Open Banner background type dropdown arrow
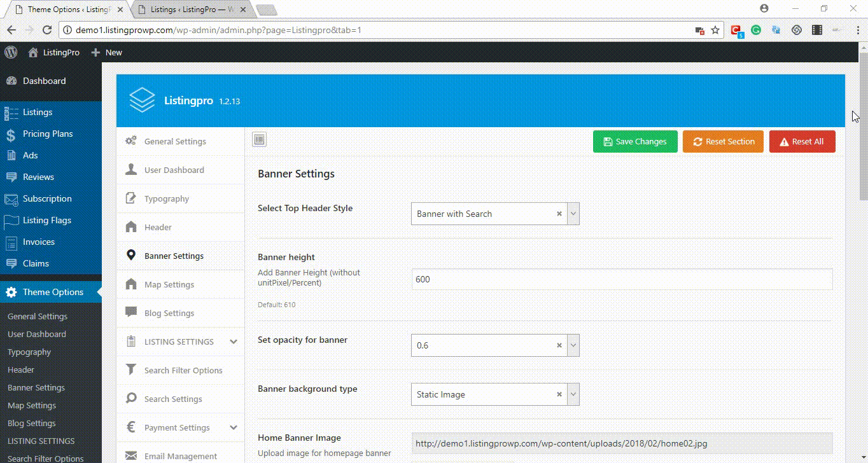The height and width of the screenshot is (463, 868). 573,394
